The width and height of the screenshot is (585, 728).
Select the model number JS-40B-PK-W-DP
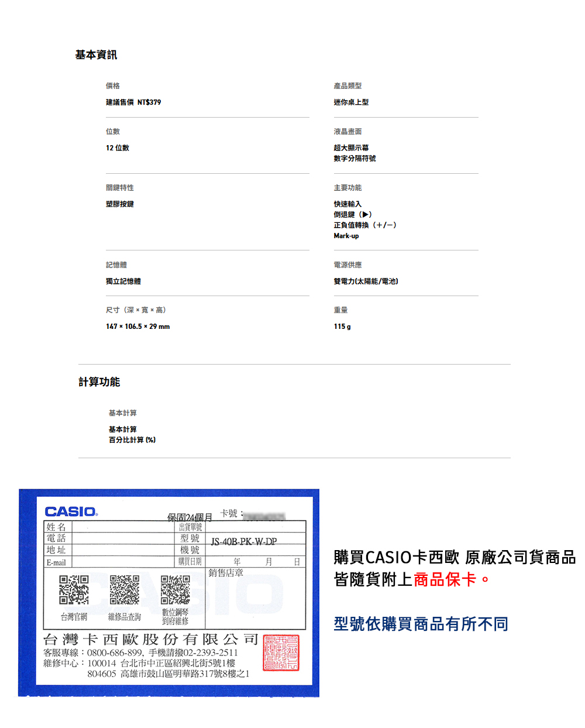[244, 542]
